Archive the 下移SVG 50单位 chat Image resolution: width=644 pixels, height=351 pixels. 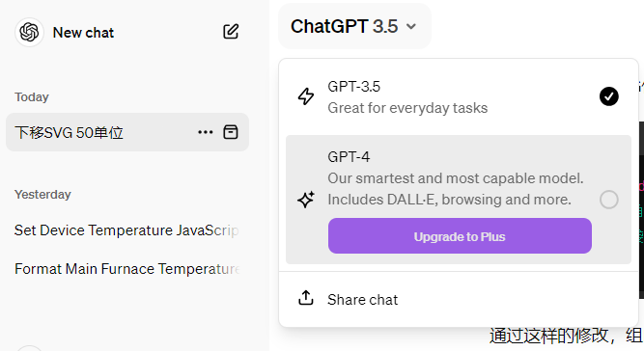click(231, 132)
